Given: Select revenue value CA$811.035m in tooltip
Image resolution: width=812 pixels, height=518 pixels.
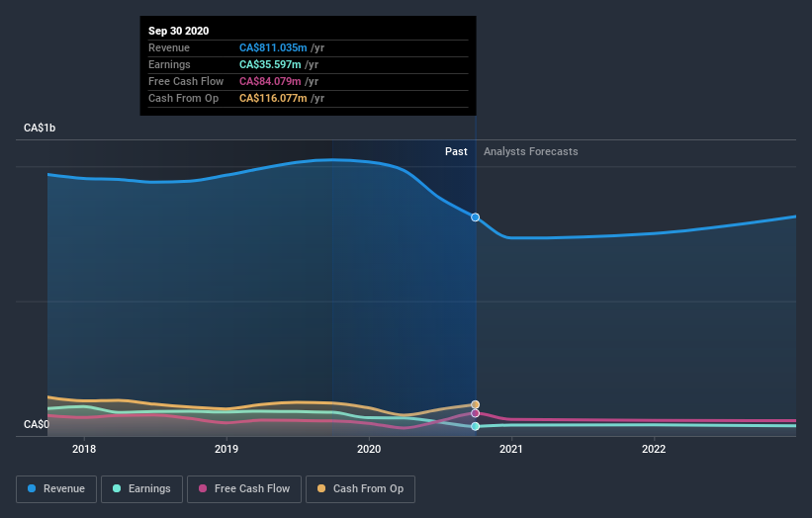Looking at the screenshot, I should tap(273, 47).
